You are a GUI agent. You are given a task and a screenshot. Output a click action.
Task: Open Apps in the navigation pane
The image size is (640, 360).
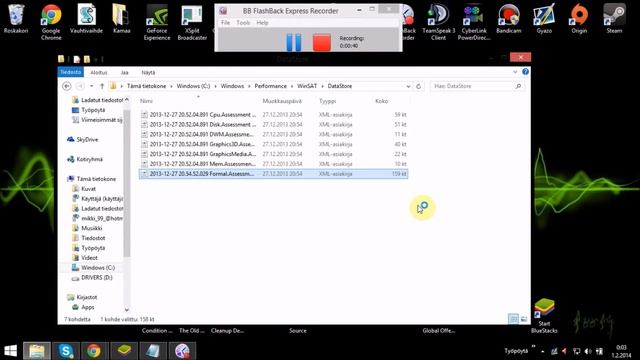tap(84, 307)
